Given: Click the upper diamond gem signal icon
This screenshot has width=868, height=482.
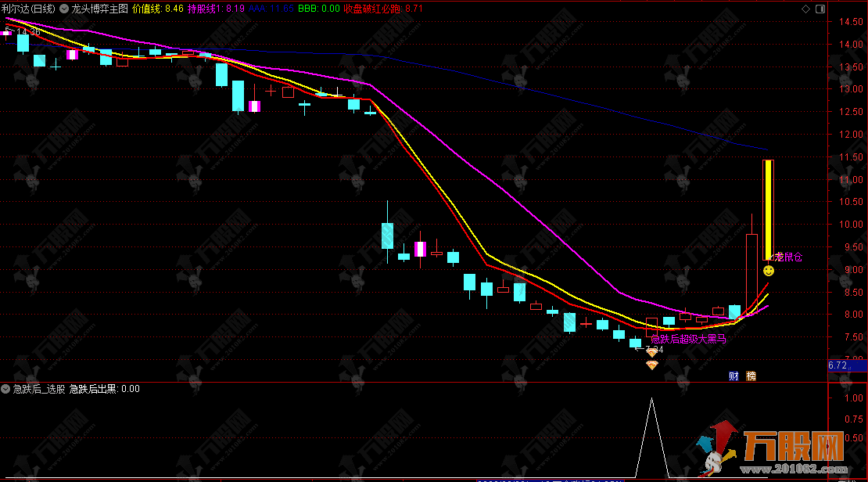Looking at the screenshot, I should pos(651,353).
